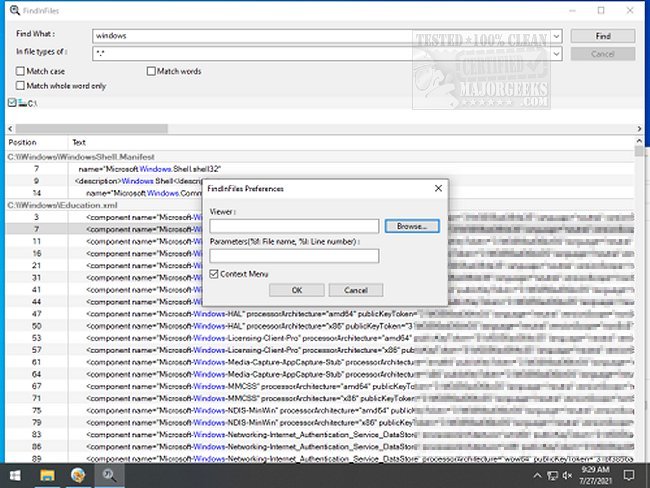Click the browser icon on taskbar
Image resolution: width=650 pixels, height=488 pixels.
(78, 475)
